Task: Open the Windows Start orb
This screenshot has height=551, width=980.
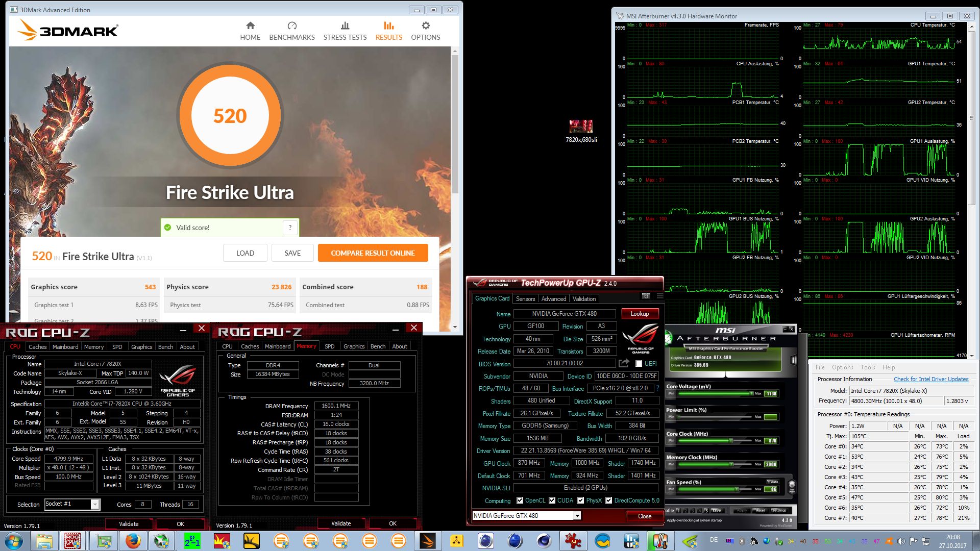Action: 14,541
